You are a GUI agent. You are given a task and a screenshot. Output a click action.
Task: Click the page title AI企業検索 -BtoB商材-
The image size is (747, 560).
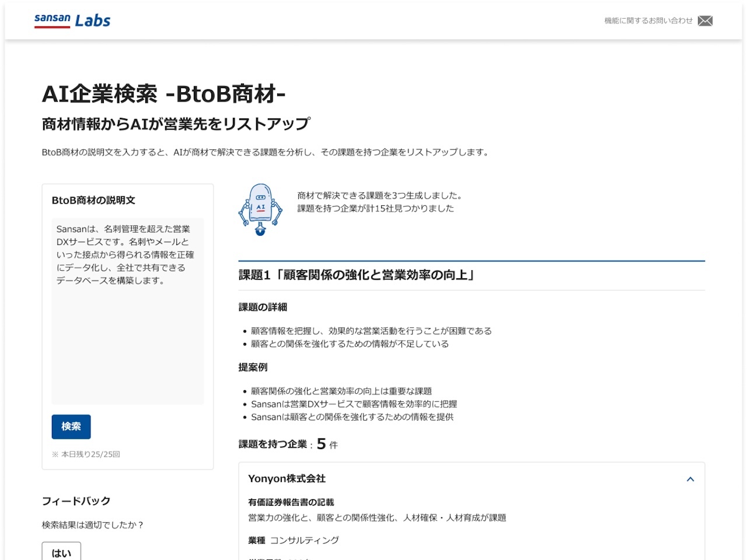pyautogui.click(x=163, y=94)
